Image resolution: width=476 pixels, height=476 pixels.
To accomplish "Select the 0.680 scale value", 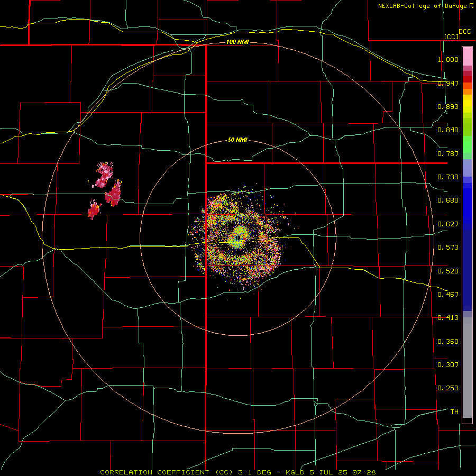I will pyautogui.click(x=448, y=200).
